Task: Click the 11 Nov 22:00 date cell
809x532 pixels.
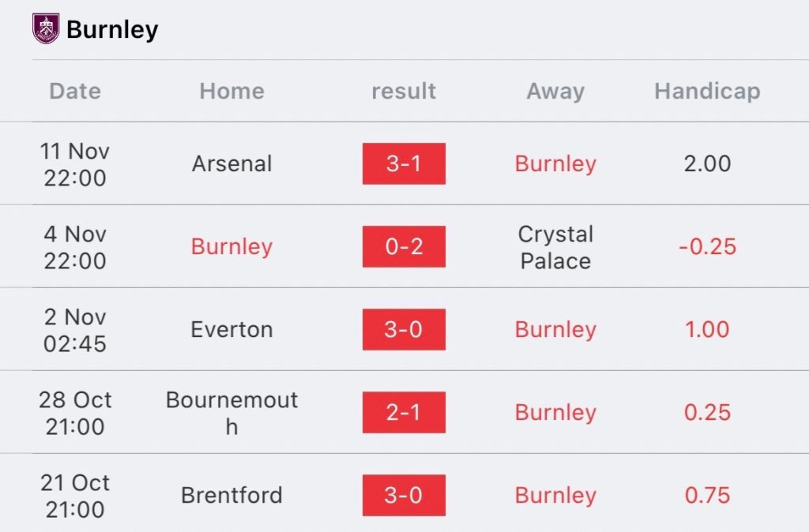Action: (75, 163)
